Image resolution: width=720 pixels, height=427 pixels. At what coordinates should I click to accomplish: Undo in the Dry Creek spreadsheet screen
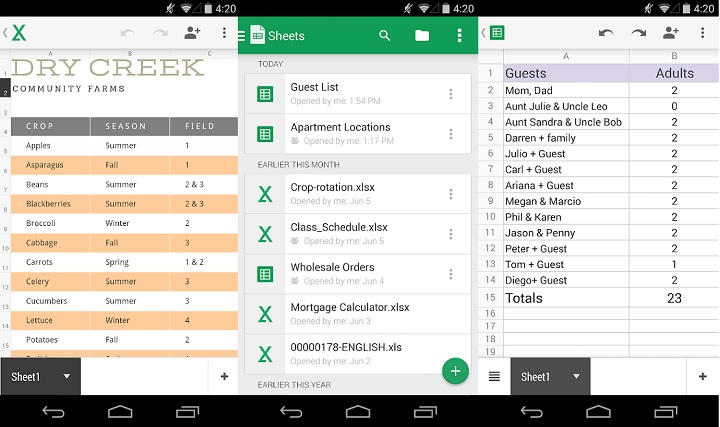128,33
